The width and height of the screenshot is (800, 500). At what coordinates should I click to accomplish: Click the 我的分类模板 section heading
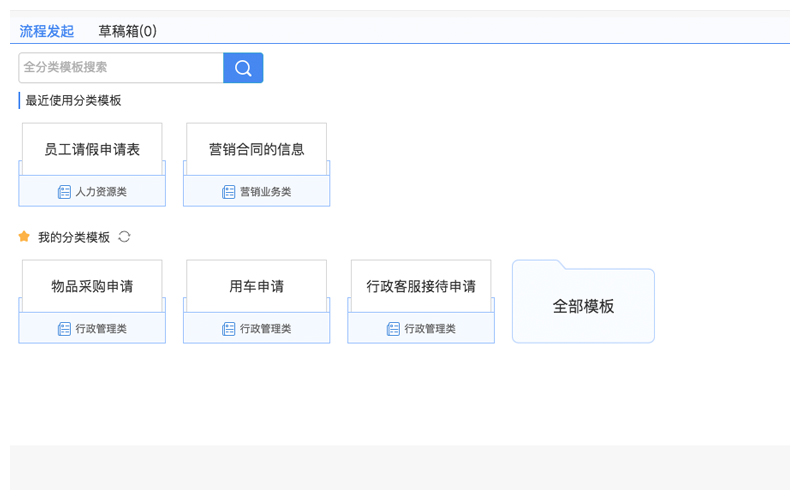[x=74, y=237]
